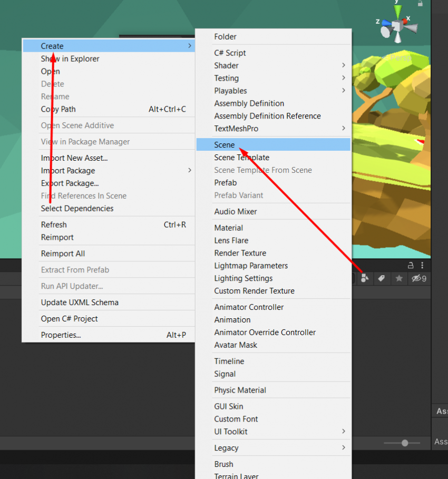Viewport: 448px width, 479px height.
Task: Click Refresh in the context menu
Action: (x=54, y=224)
